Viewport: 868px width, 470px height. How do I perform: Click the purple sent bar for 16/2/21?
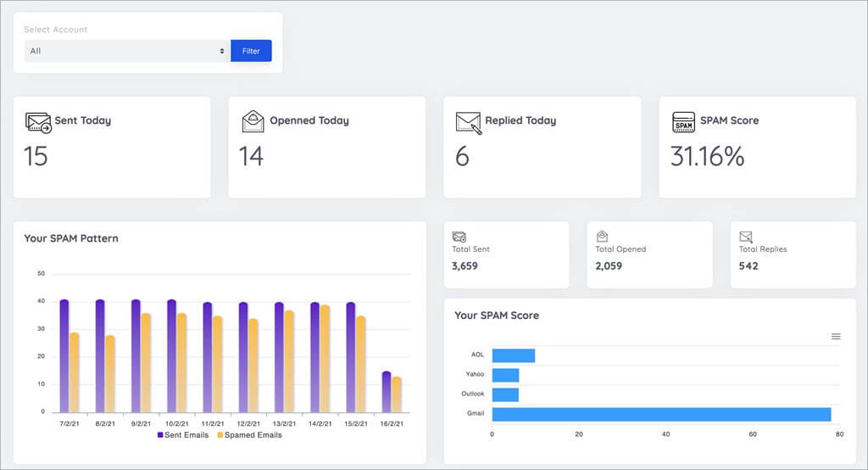(387, 391)
